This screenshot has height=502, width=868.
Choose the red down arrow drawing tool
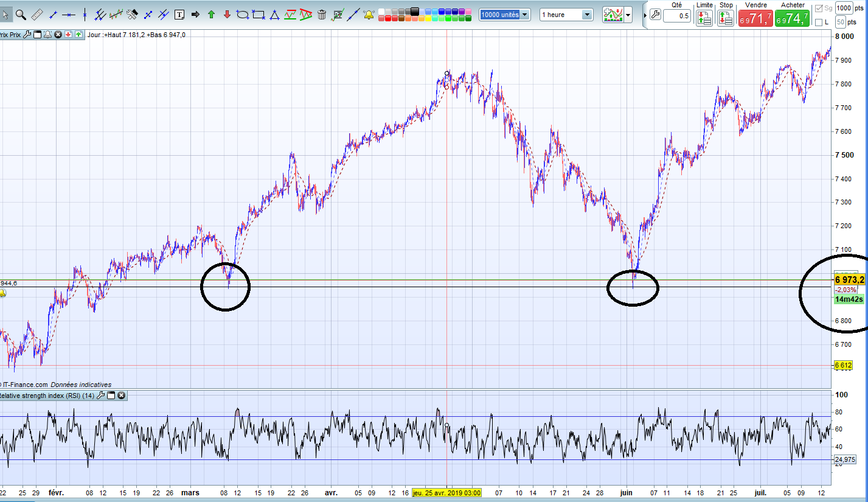coord(227,15)
